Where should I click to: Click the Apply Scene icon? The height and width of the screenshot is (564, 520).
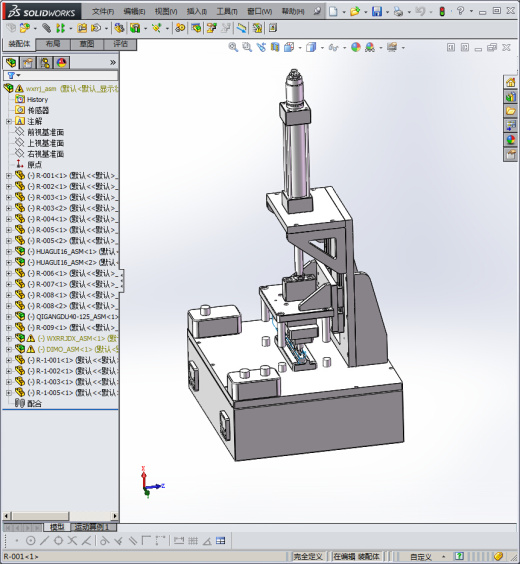tap(370, 47)
